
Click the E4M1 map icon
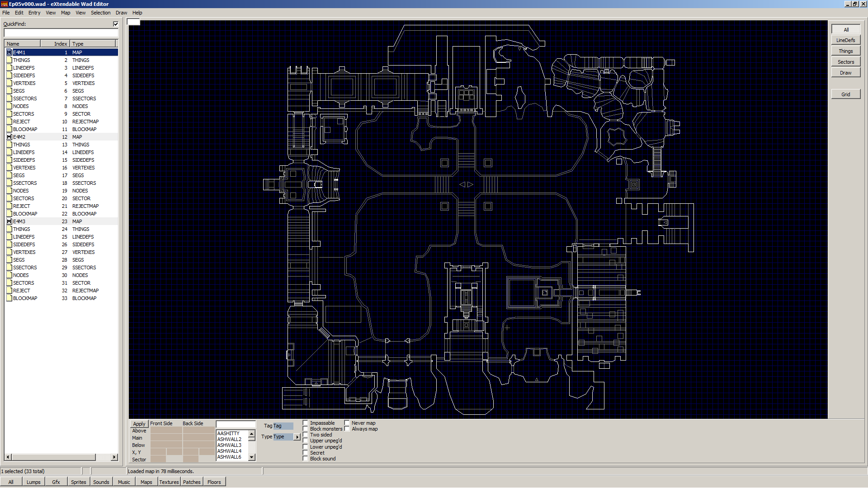point(9,52)
